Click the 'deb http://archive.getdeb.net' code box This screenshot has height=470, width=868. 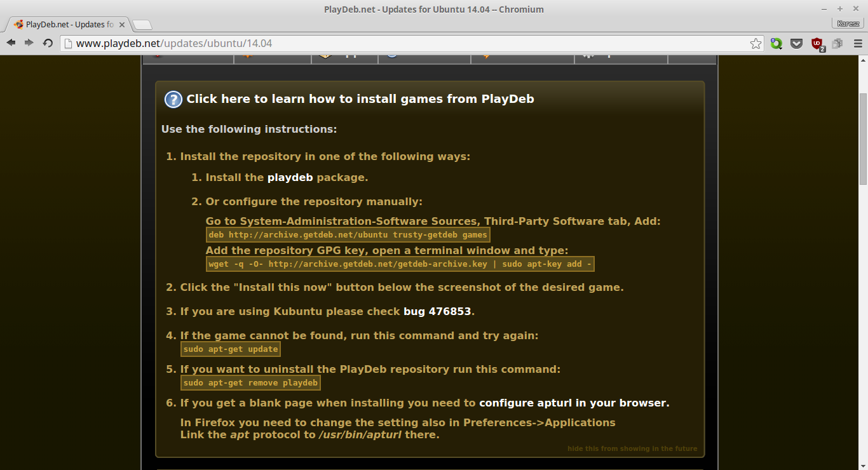(x=348, y=235)
